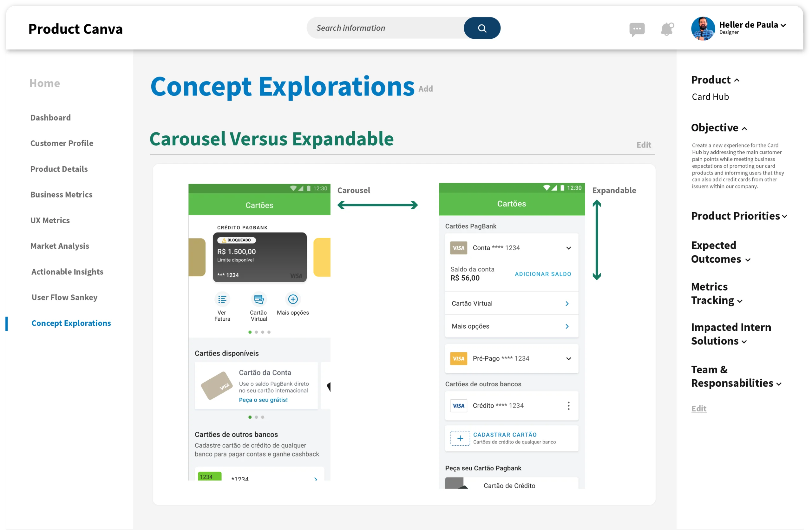Expand the Pré-Pago **** 1234 chevron

point(568,358)
